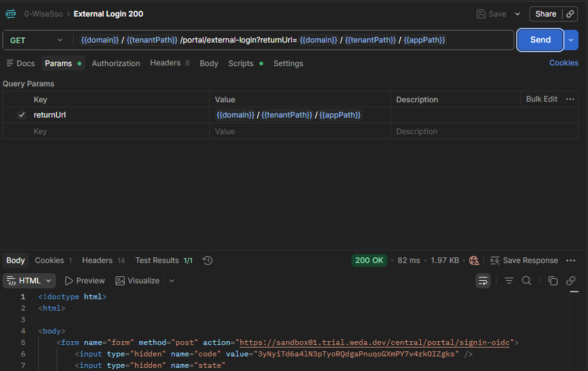Open the Docs tab

point(20,64)
